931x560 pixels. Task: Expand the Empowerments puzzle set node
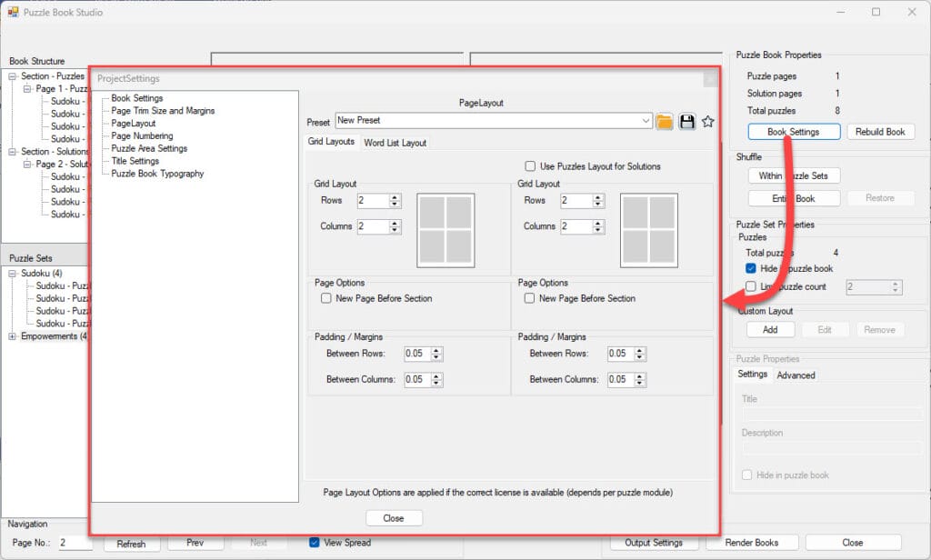[13, 336]
